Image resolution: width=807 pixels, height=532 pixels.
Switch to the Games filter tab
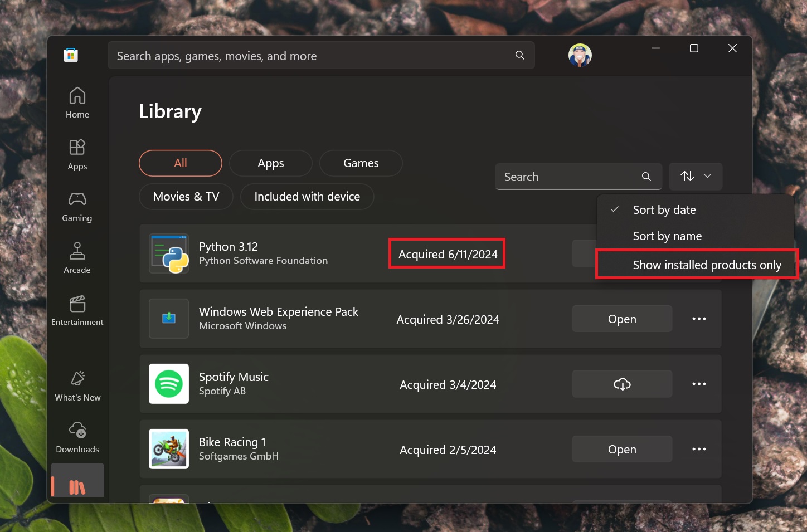361,163
